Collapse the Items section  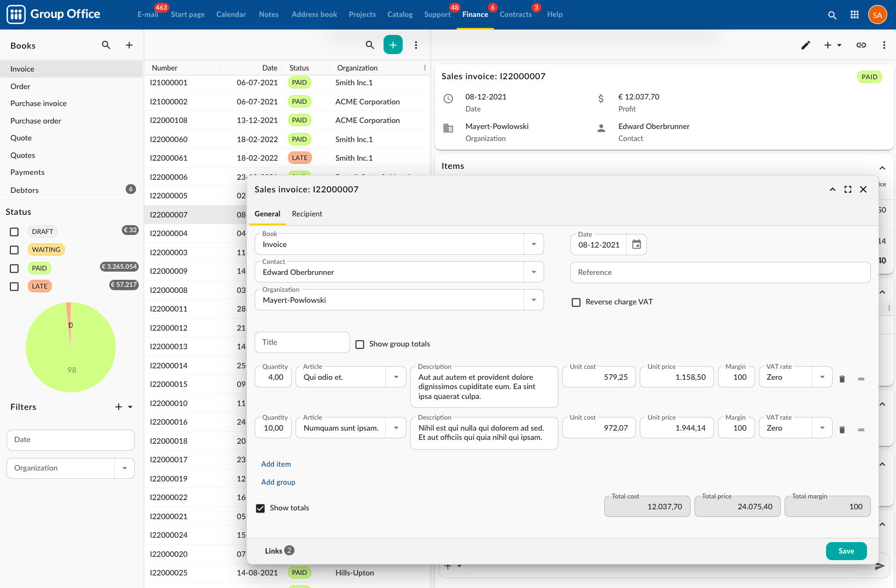tap(882, 168)
